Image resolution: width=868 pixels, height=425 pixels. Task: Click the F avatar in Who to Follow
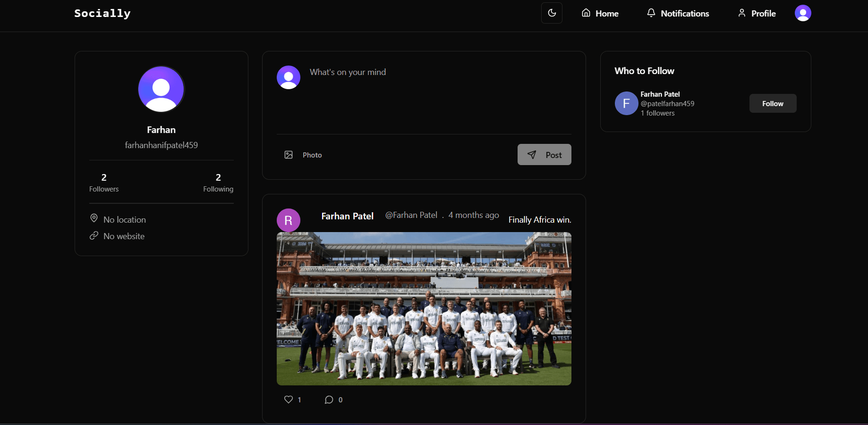[626, 103]
